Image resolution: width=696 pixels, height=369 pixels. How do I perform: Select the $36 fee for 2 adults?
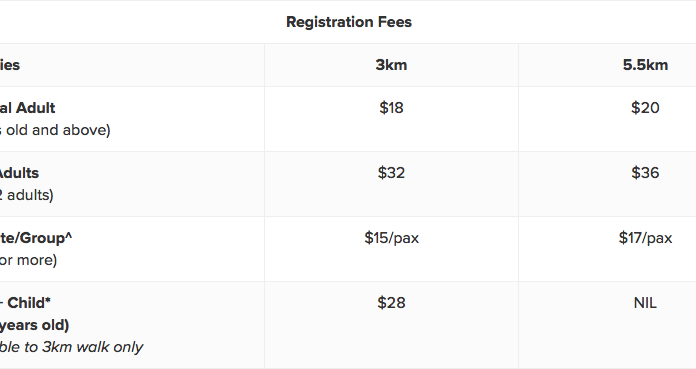(645, 172)
